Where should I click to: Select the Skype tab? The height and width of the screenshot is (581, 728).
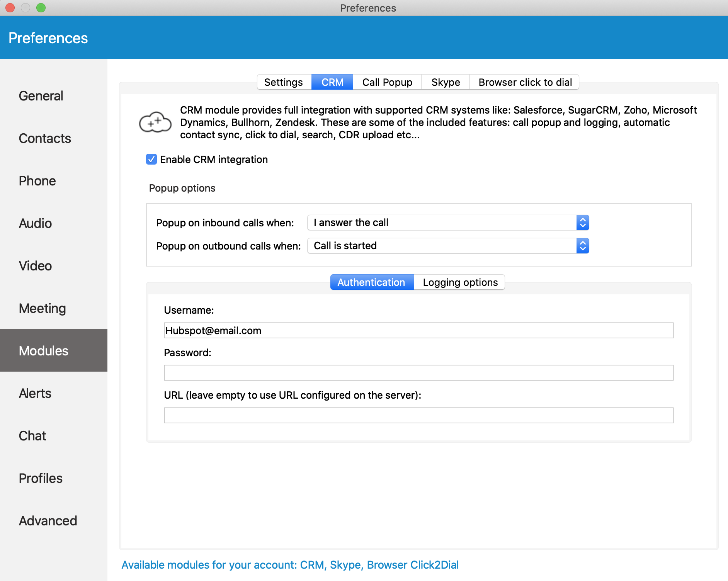point(446,82)
